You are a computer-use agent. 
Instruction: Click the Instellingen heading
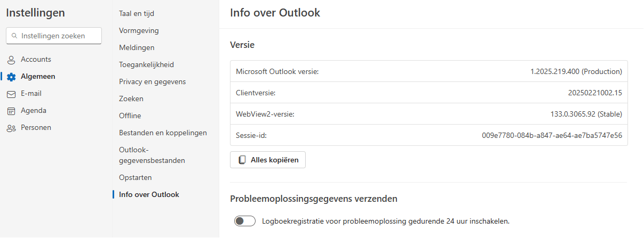point(36,13)
